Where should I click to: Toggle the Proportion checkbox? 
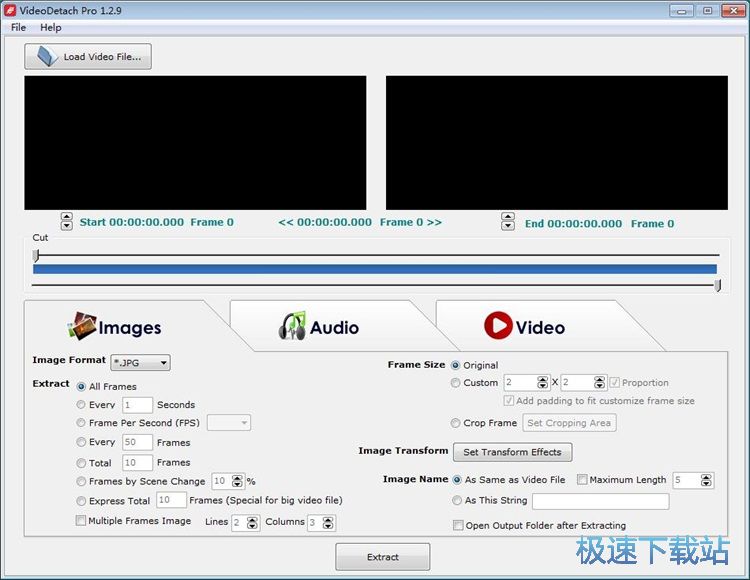[x=615, y=383]
